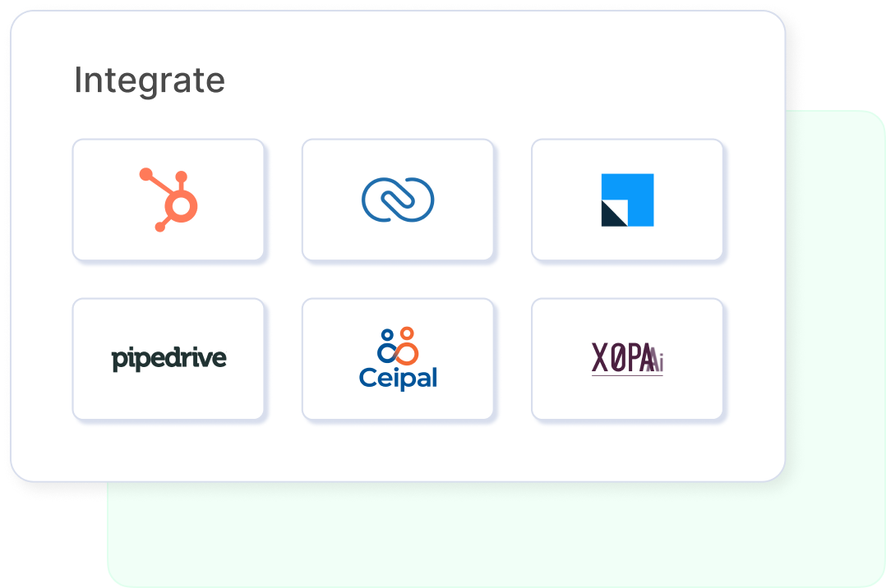Select the Ceipal integration card
Screen dimensions: 886x588
(398, 359)
